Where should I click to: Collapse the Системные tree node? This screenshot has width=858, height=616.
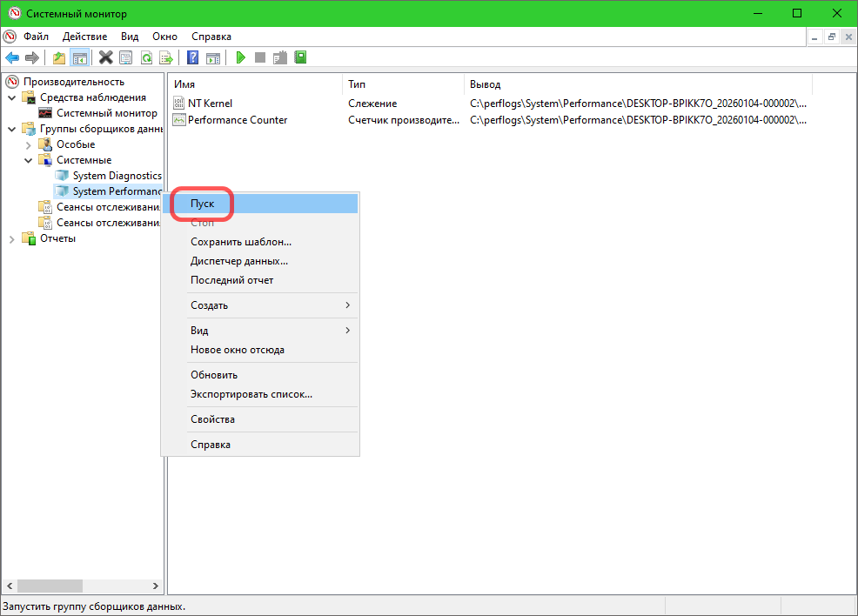click(28, 160)
